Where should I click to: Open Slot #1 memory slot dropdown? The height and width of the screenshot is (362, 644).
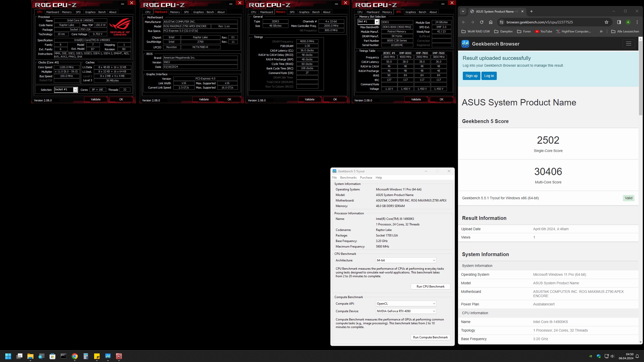tap(368, 22)
